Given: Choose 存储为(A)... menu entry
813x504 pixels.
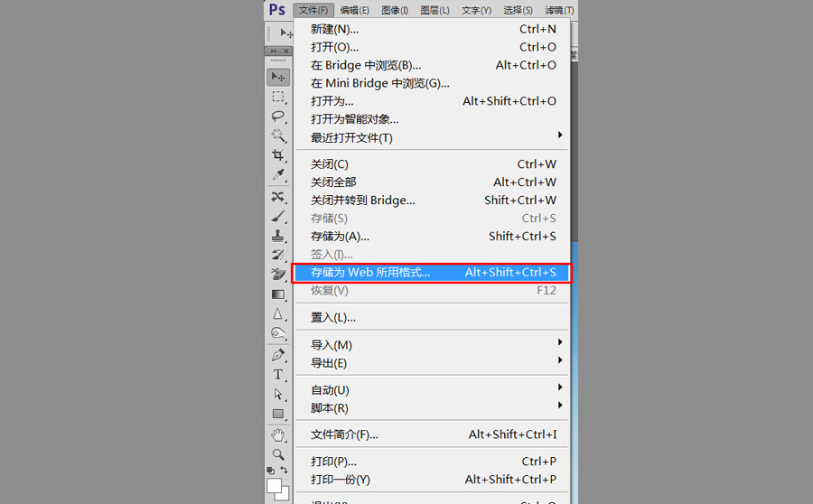Looking at the screenshot, I should (x=433, y=237).
